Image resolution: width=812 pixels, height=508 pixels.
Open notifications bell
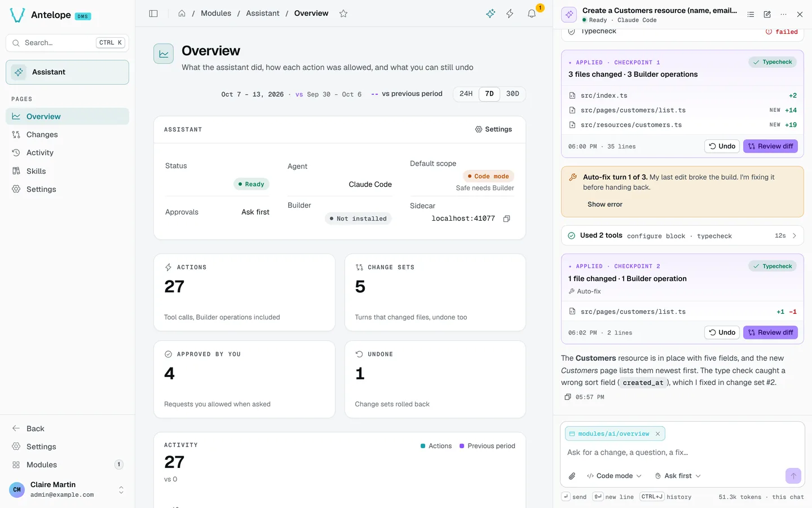[531, 14]
